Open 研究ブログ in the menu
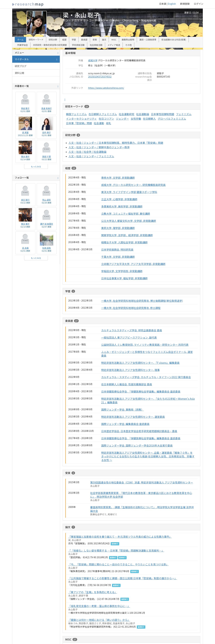Screen dimensions: 215x644 pos(36,66)
